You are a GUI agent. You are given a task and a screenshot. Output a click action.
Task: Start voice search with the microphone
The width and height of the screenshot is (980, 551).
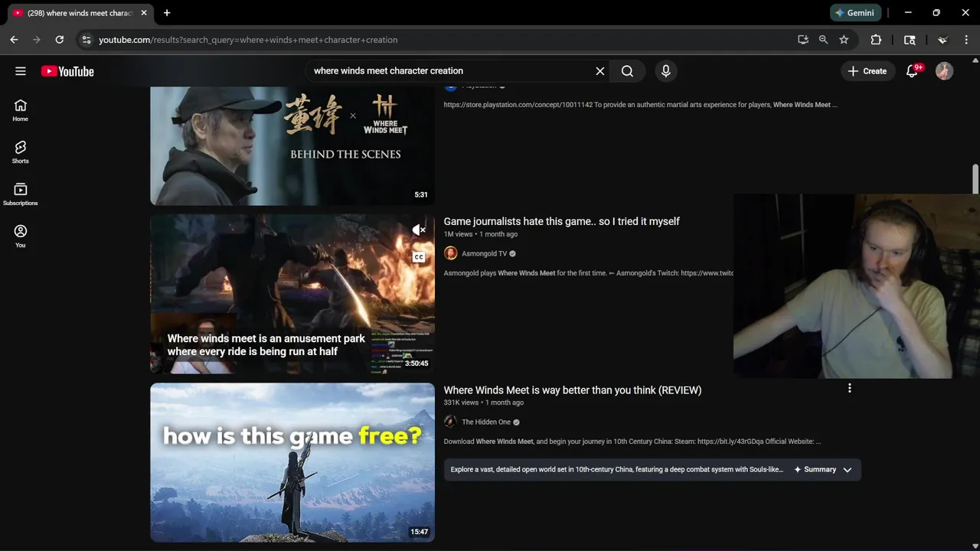[666, 71]
